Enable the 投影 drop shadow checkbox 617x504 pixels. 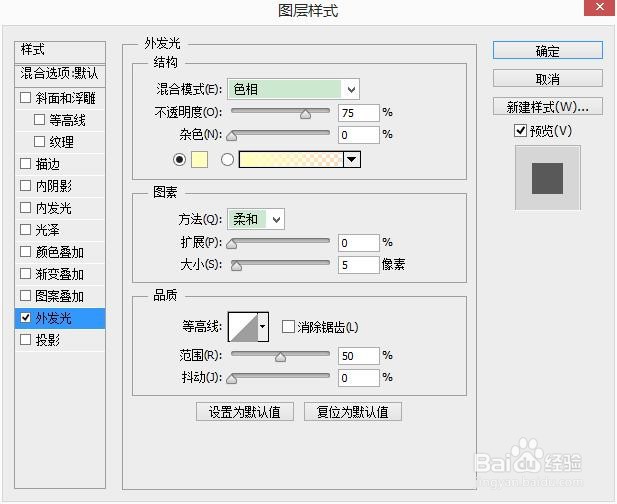tap(25, 340)
